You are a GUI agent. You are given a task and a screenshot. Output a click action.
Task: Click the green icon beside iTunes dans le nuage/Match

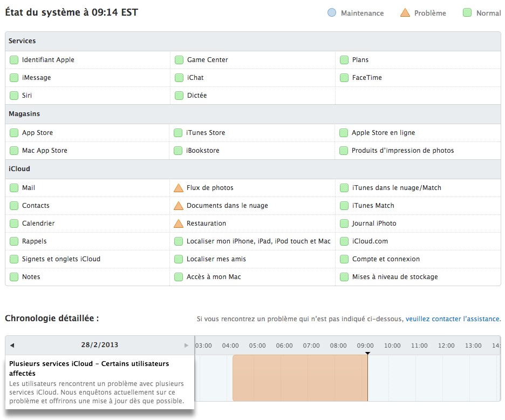(x=344, y=188)
